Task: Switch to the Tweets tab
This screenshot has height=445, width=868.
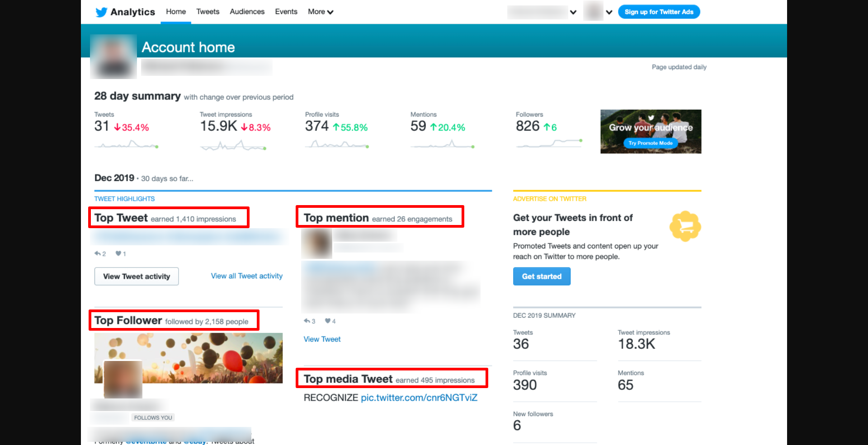Action: point(208,12)
